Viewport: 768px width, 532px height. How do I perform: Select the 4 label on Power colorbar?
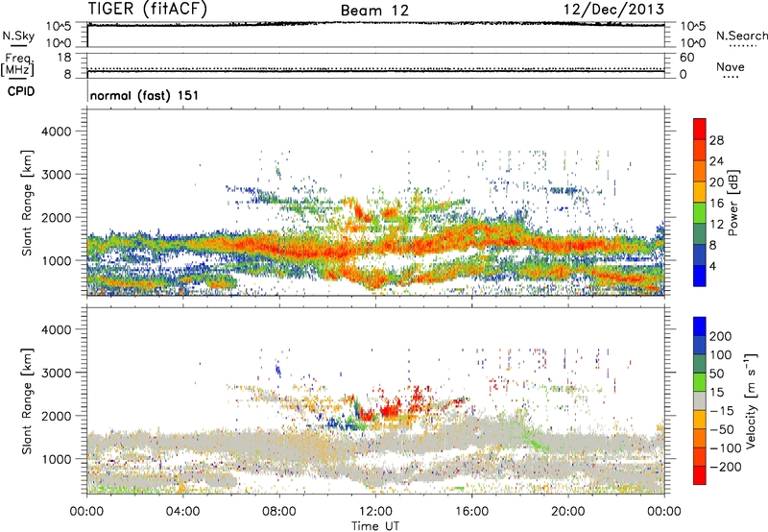[712, 267]
